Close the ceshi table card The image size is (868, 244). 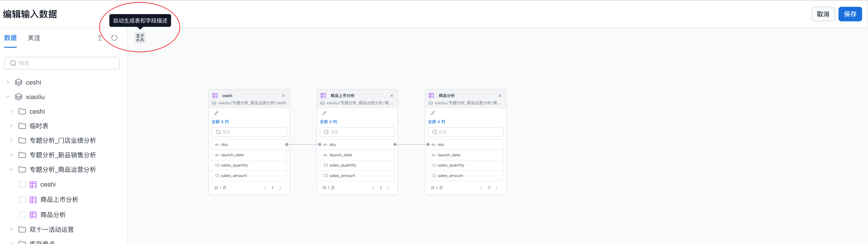[x=283, y=95]
